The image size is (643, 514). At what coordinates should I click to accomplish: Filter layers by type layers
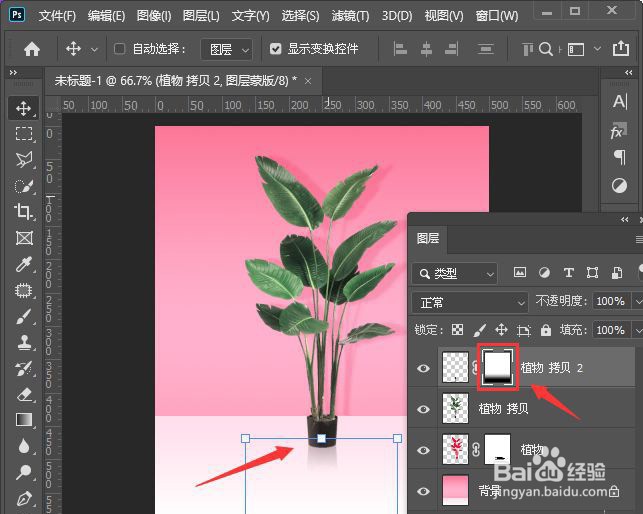[x=568, y=272]
